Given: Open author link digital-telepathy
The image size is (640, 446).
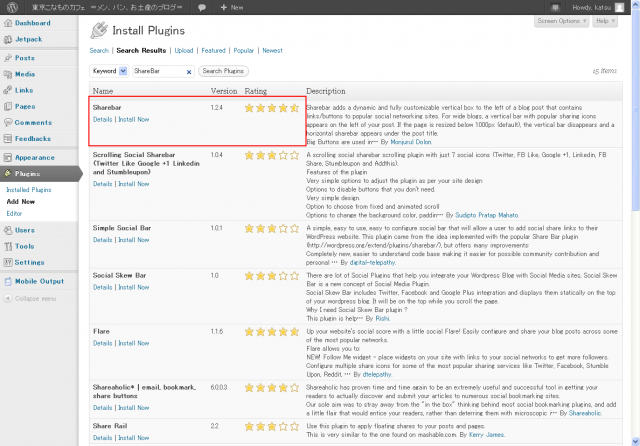Looking at the screenshot, I should click(372, 262).
